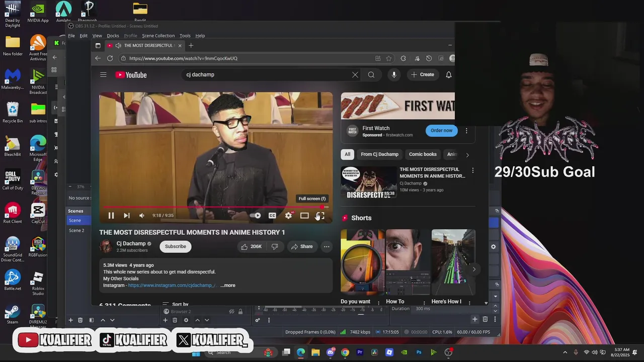Open browser tab actions menu icon
644x362 pixels.
(x=98, y=45)
